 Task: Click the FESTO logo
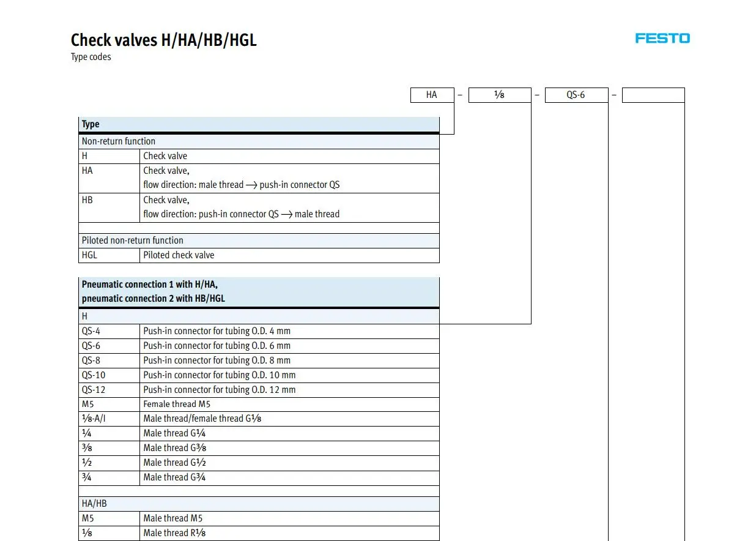[x=662, y=38]
